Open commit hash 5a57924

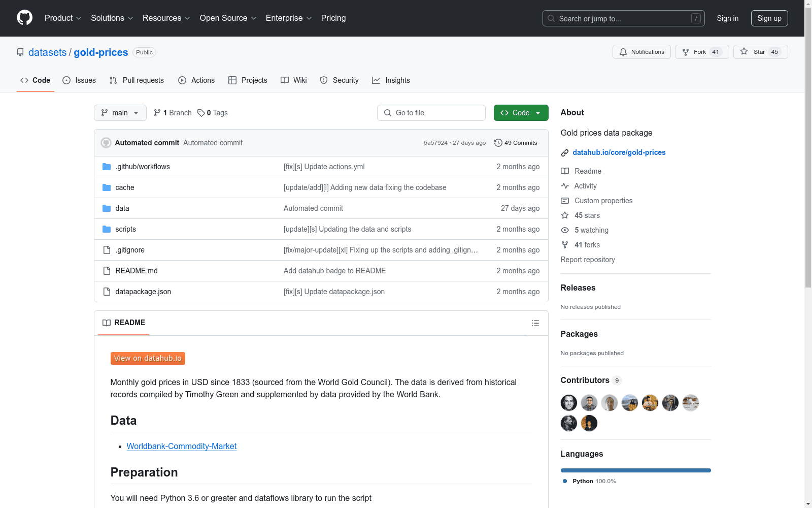pyautogui.click(x=435, y=143)
